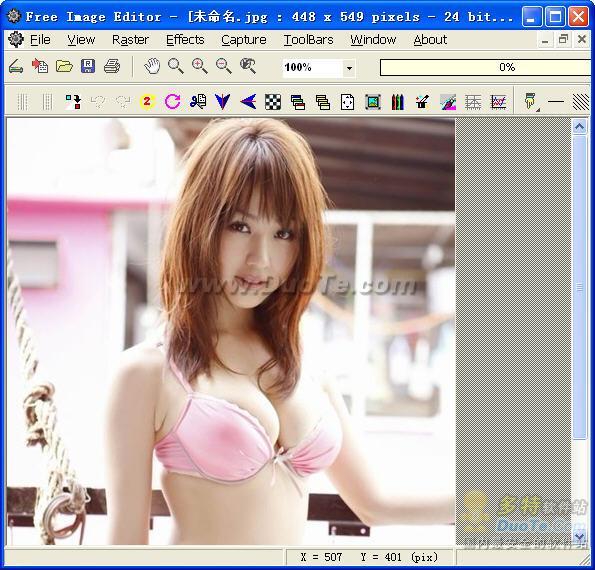Click the page resize arrows icon

tap(348, 102)
